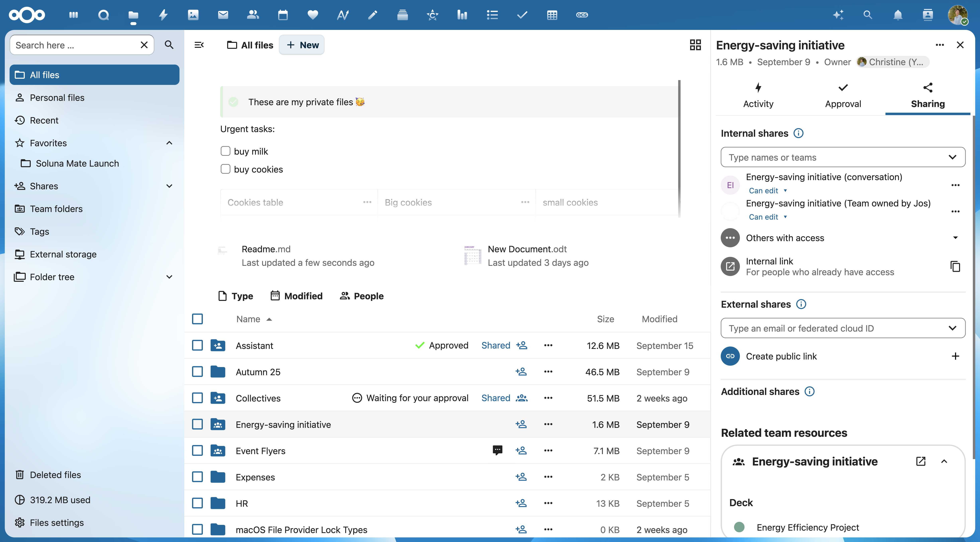Create a public link via the link icon

pos(730,356)
